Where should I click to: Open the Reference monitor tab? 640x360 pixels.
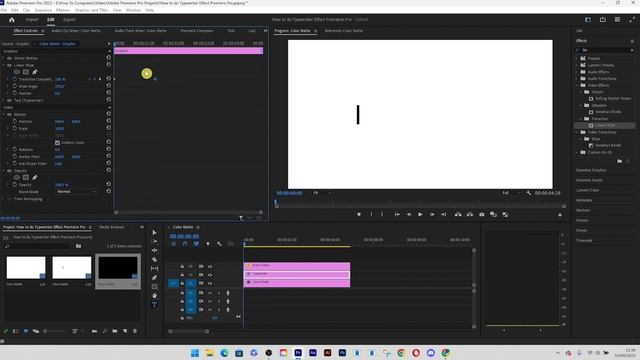coord(343,31)
